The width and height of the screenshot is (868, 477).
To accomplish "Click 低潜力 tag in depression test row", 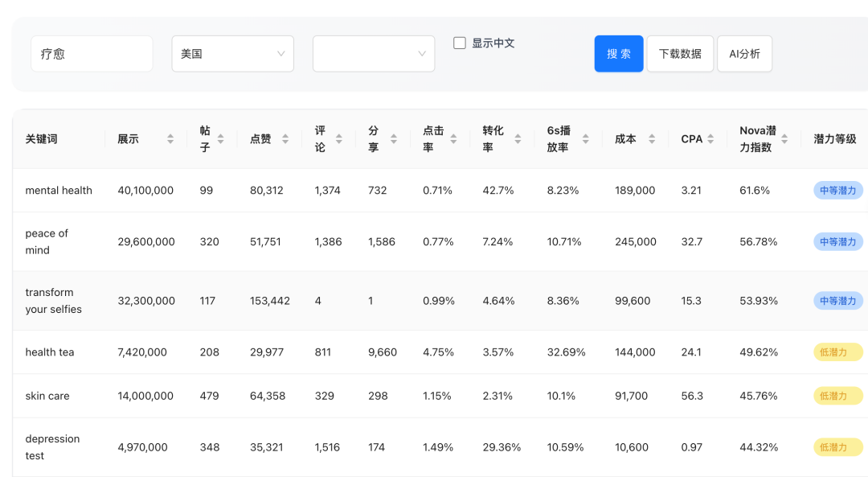I will click(x=837, y=447).
